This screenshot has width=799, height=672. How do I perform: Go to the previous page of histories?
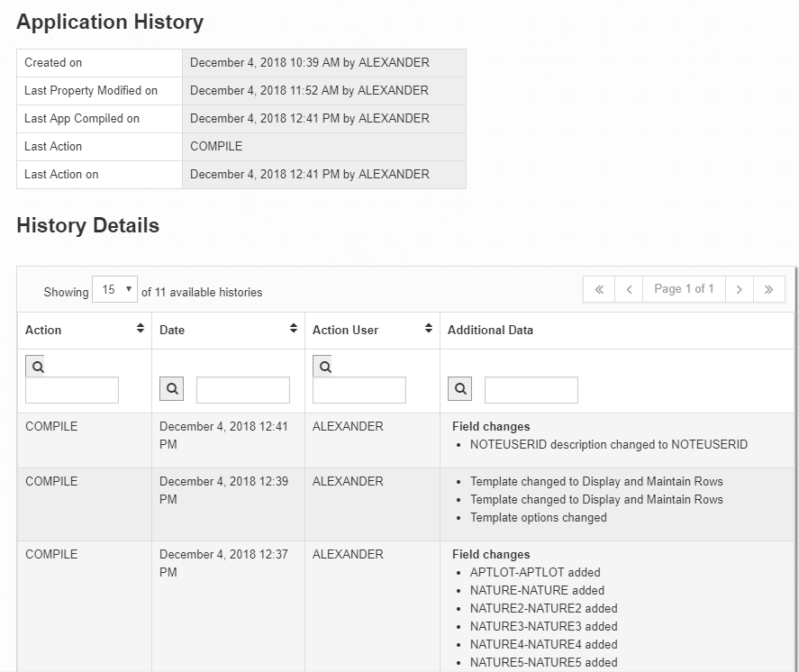[629, 288]
